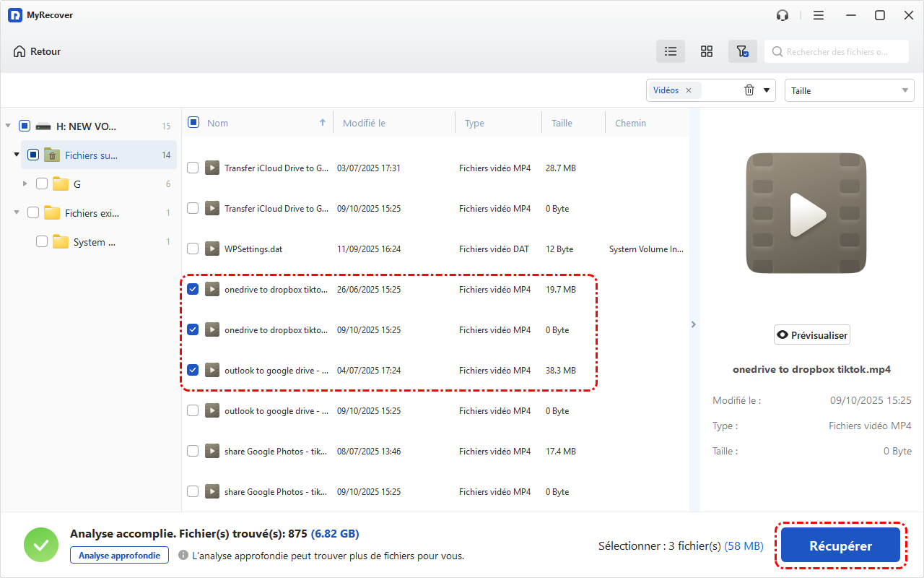This screenshot has height=578, width=924.
Task: Open the Taille sort dropdown
Action: 849,90
